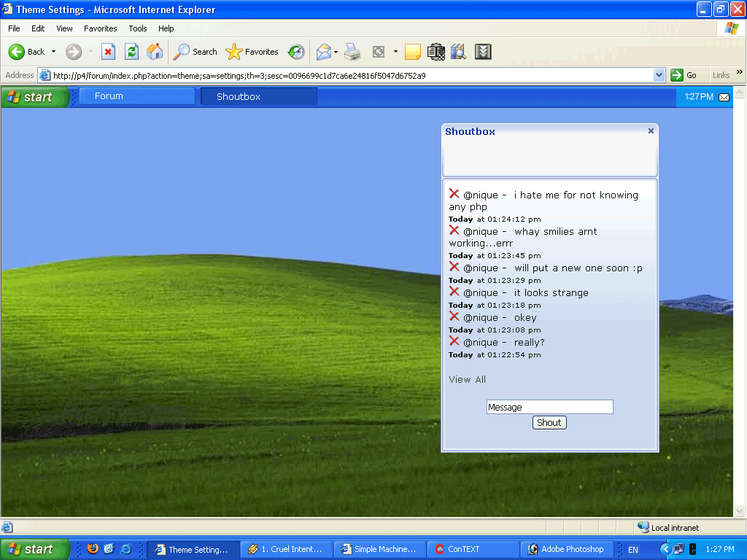
Task: Expand the dropdown arrow after the grey expand icon
Action: 395,52
